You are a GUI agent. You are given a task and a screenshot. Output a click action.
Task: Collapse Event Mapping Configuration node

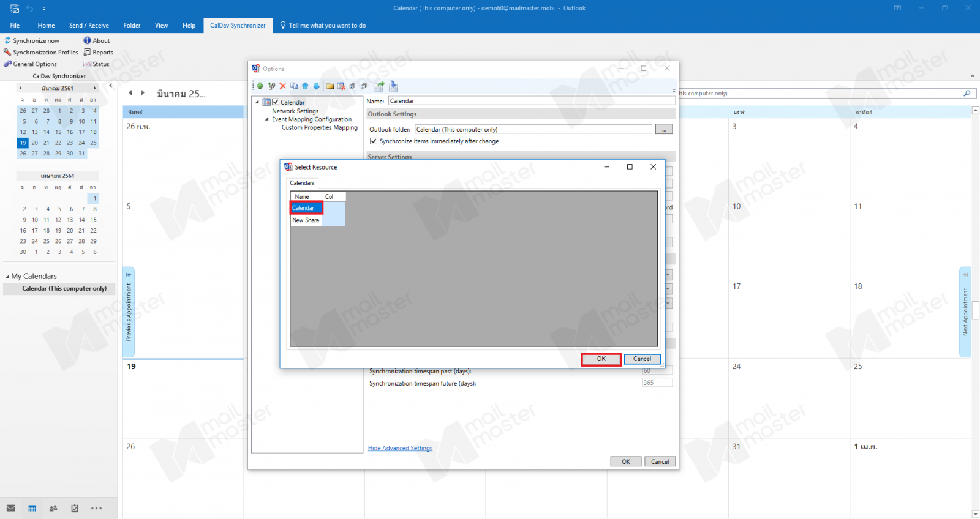click(x=267, y=119)
